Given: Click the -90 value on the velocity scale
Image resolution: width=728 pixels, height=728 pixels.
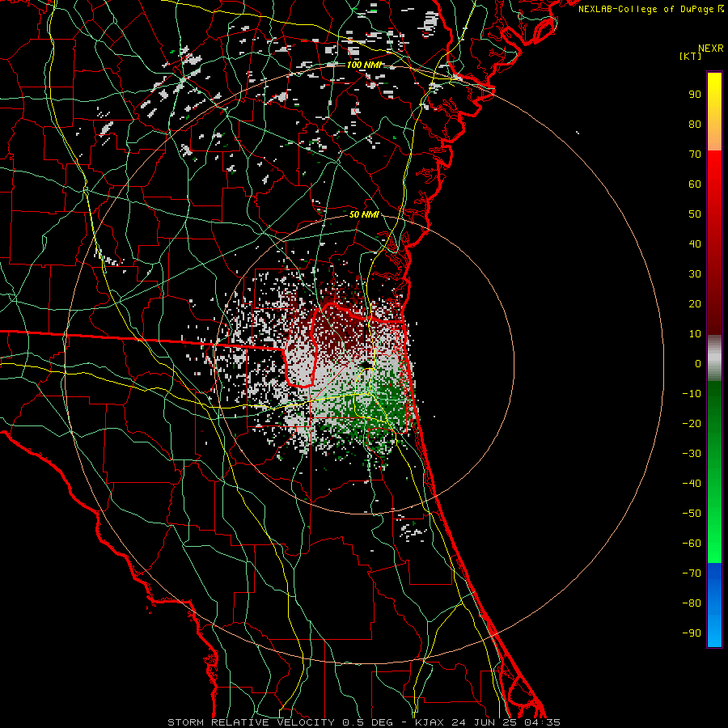Looking at the screenshot, I should click(x=692, y=633).
